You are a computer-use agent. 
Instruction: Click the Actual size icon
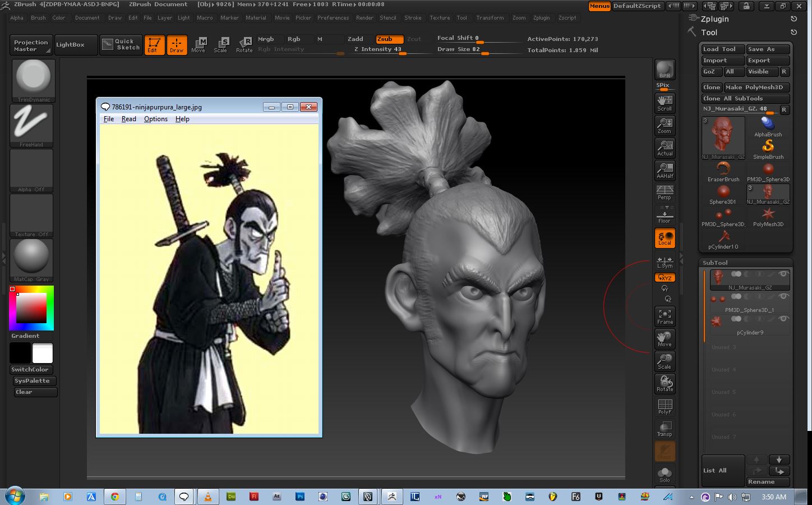coord(665,148)
